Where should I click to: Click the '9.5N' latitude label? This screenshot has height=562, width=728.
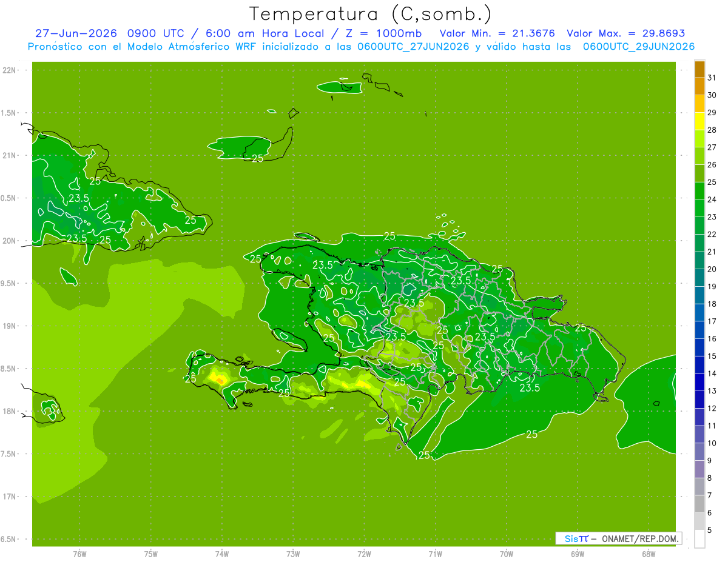[x=8, y=283]
